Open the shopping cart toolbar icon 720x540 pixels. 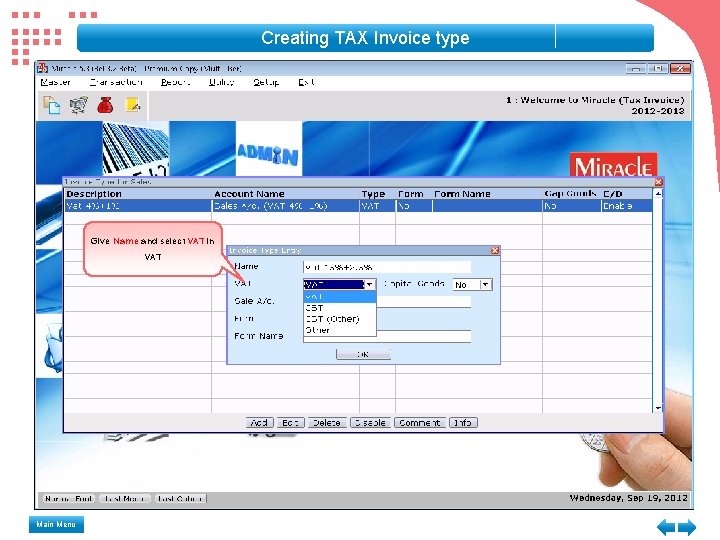point(79,105)
